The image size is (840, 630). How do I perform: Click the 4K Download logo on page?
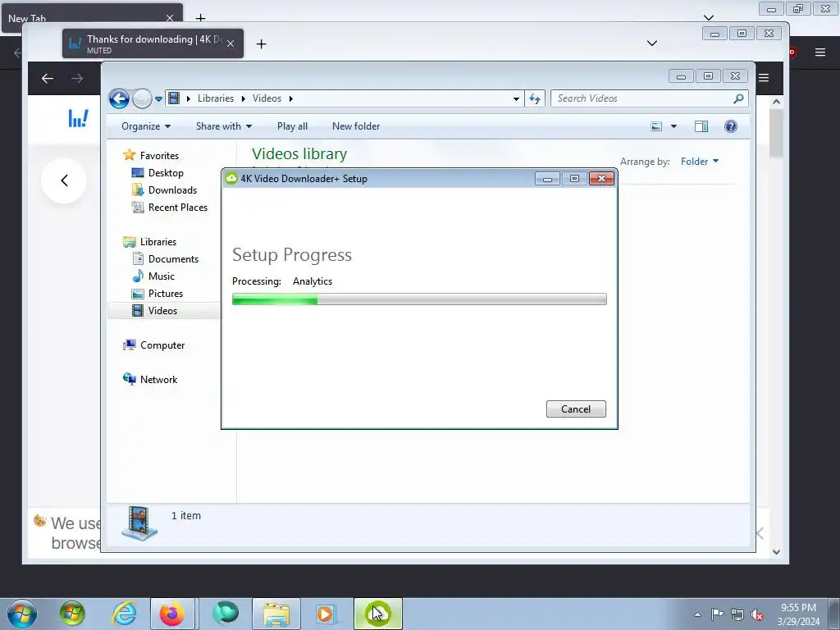pyautogui.click(x=78, y=118)
